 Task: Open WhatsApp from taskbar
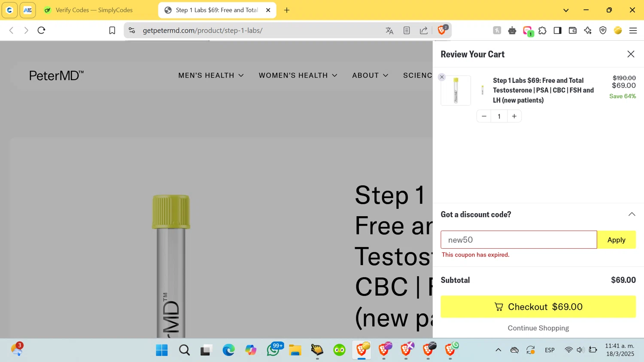[273, 350]
